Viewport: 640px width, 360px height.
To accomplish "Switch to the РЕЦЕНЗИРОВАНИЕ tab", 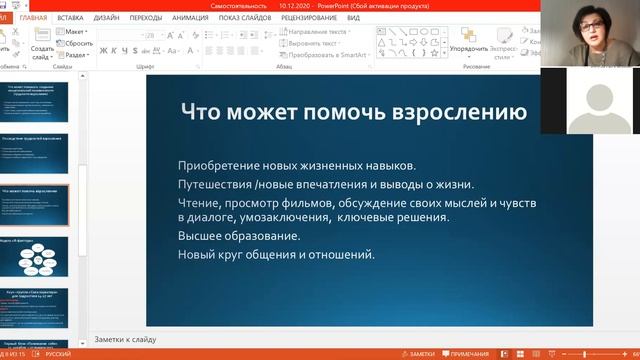I will click(309, 18).
